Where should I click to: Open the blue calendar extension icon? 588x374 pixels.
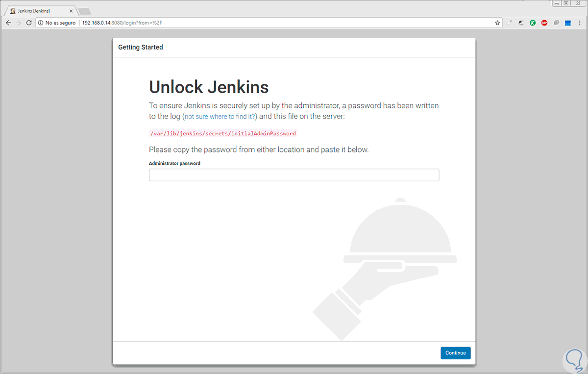(x=568, y=23)
